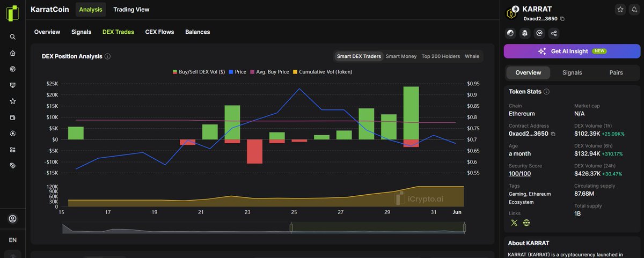Toggle the Avg. Buy Price legend series
The height and width of the screenshot is (258, 644).
coord(269,71)
